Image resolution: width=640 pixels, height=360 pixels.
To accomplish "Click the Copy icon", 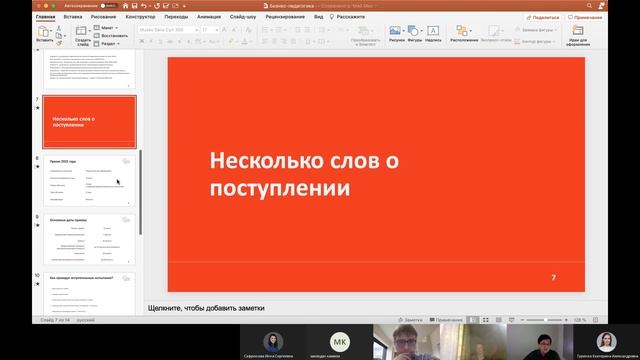I will (x=59, y=36).
